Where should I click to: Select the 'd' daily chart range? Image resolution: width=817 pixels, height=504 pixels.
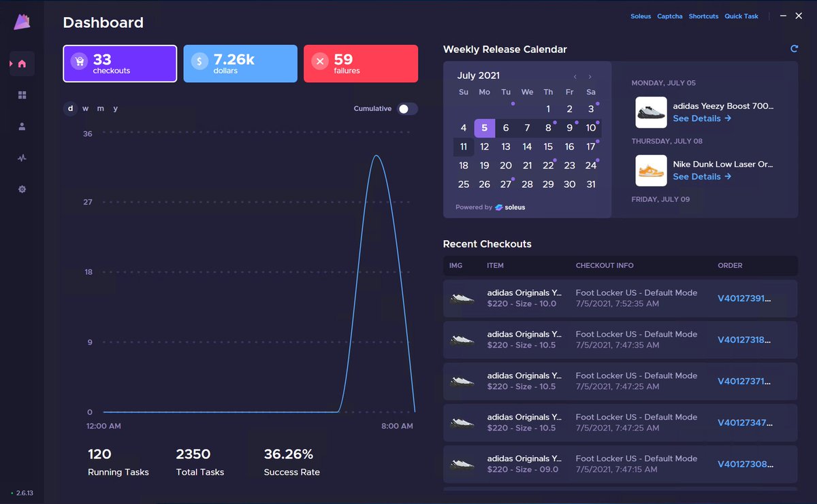tap(70, 109)
